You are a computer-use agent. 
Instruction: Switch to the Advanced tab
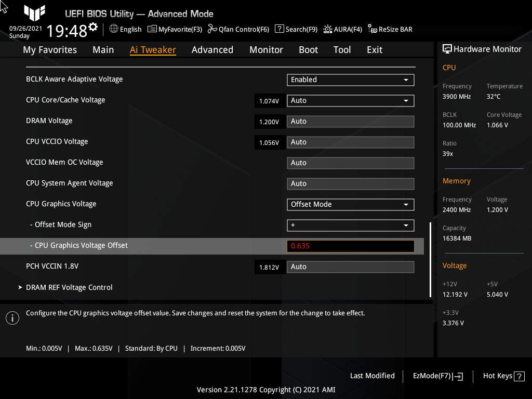tap(212, 49)
